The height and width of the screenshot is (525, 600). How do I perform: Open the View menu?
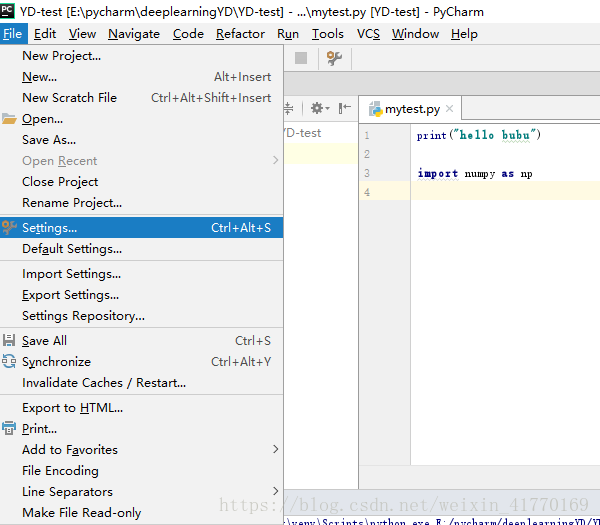tap(82, 34)
